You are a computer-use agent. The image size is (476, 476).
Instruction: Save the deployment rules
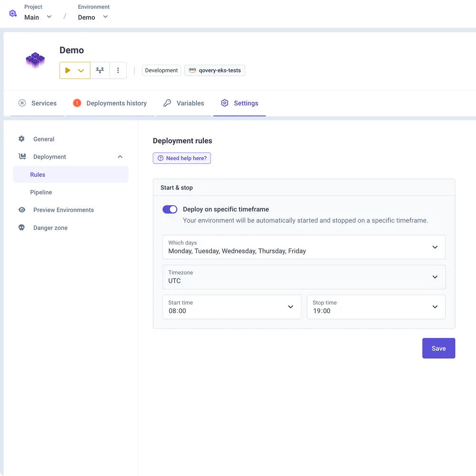[439, 348]
